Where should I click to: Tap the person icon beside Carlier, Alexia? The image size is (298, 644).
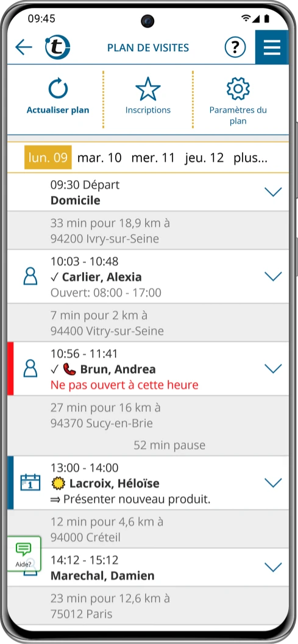[x=30, y=276]
